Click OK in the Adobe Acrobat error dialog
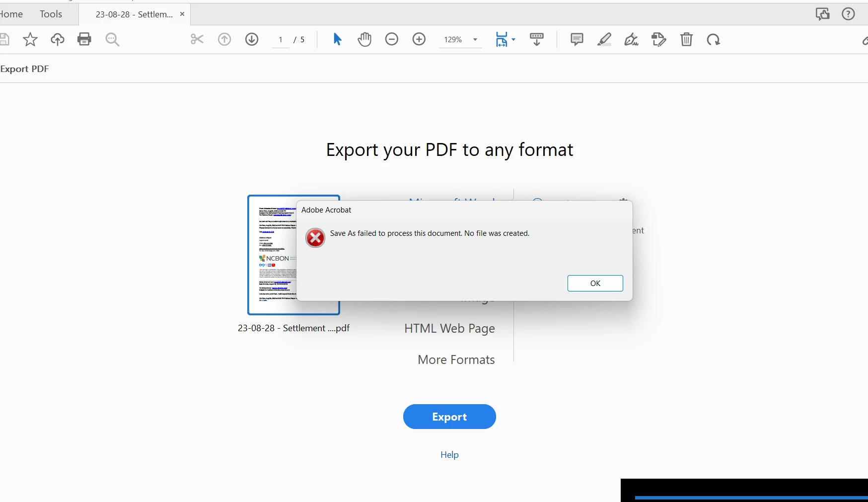 [x=595, y=283]
